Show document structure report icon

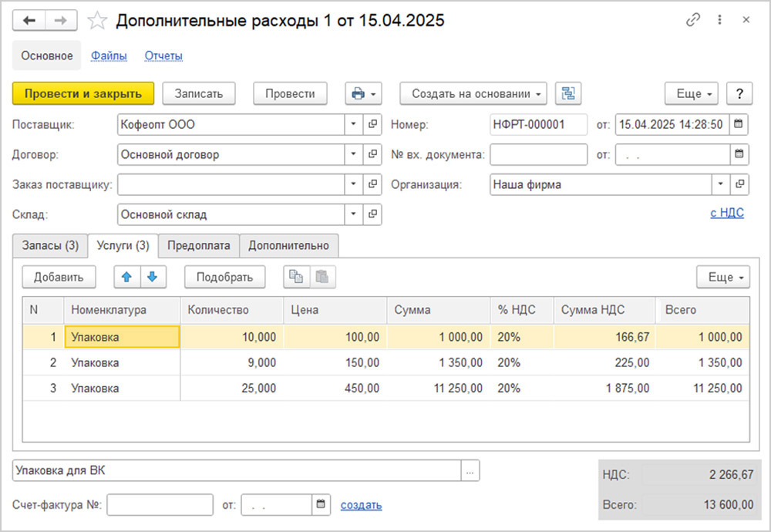pos(568,93)
